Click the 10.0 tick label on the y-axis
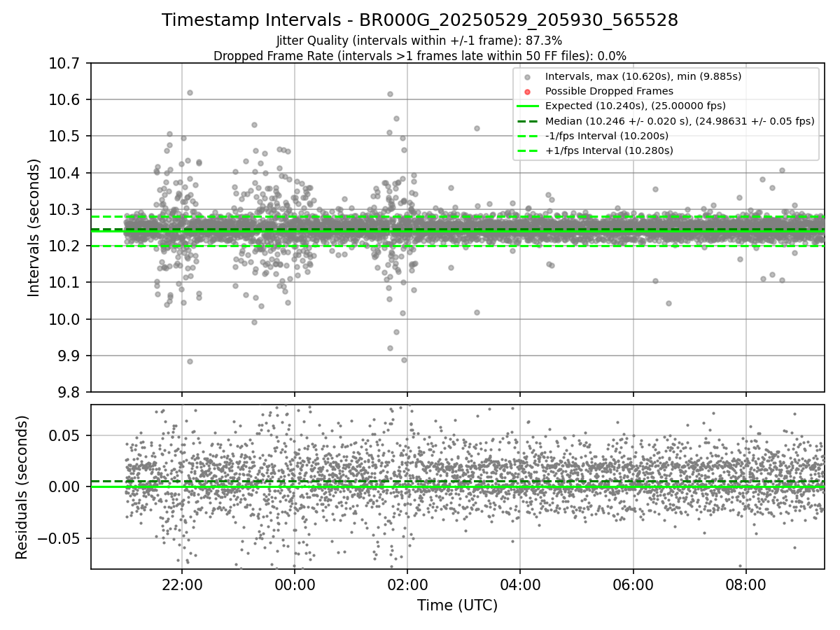The height and width of the screenshot is (630, 840). point(66,319)
